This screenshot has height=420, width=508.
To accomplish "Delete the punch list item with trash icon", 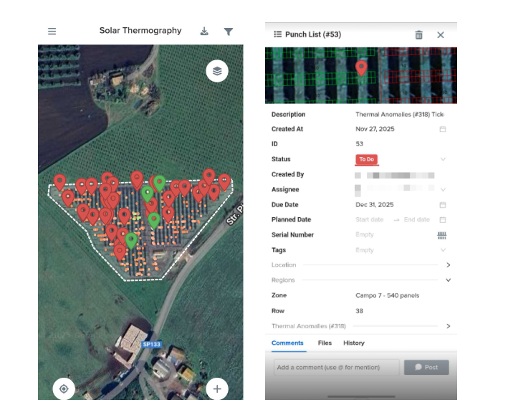I will 418,34.
